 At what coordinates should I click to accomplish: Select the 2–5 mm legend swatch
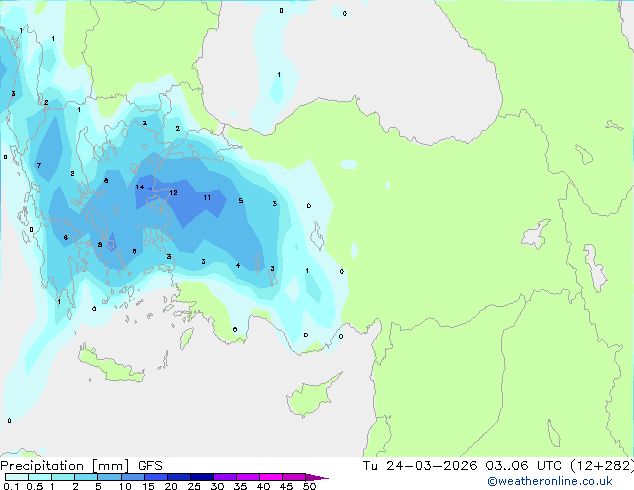(86, 477)
